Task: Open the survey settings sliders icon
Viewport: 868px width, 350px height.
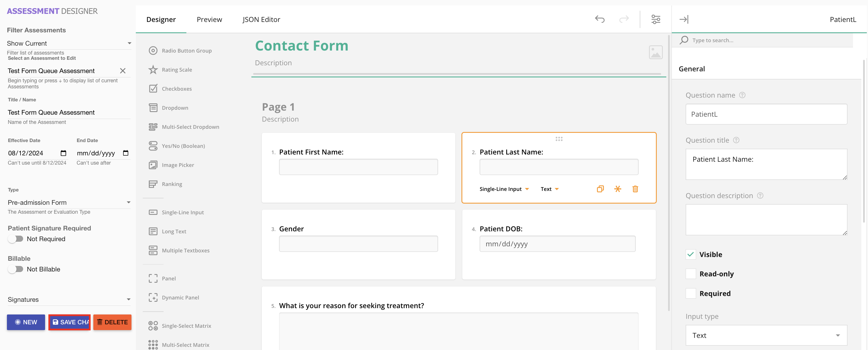Action: pos(655,19)
